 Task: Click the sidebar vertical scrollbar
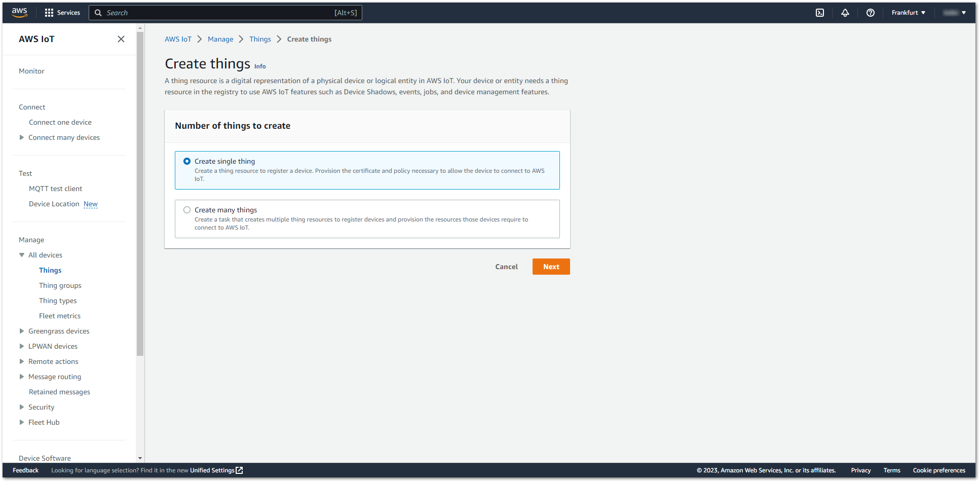tap(140, 193)
